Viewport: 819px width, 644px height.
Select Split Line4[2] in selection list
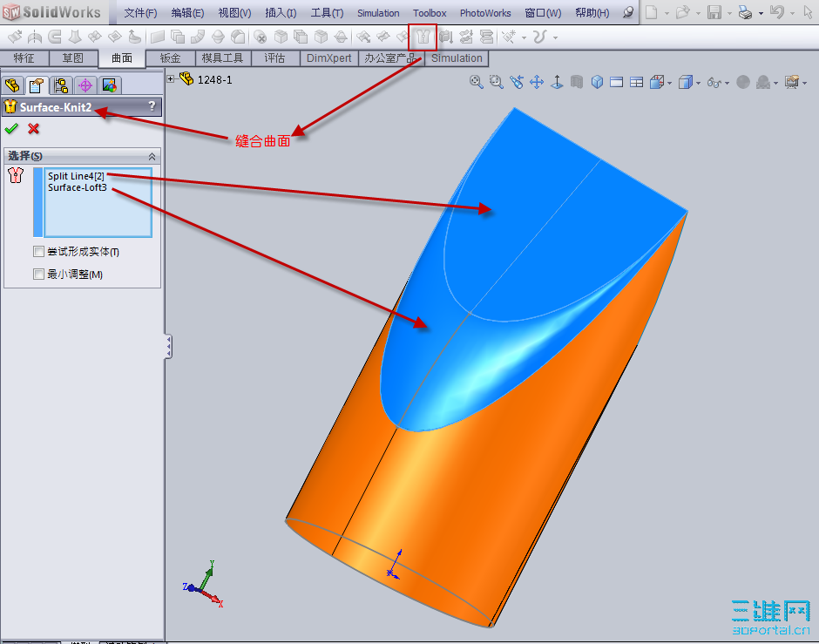click(x=77, y=176)
